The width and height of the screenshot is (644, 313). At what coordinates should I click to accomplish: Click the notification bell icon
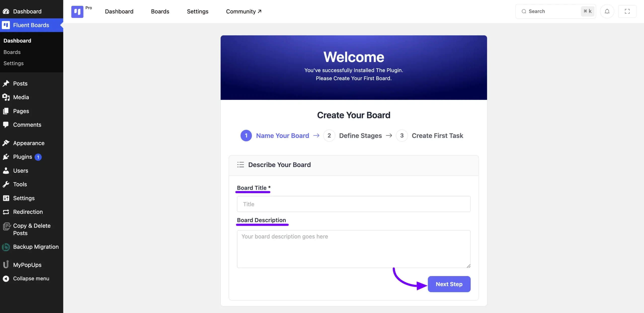click(x=607, y=11)
